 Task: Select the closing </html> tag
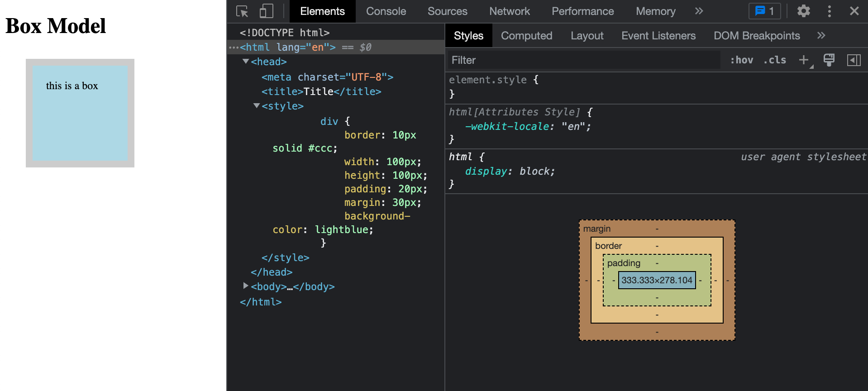point(261,302)
